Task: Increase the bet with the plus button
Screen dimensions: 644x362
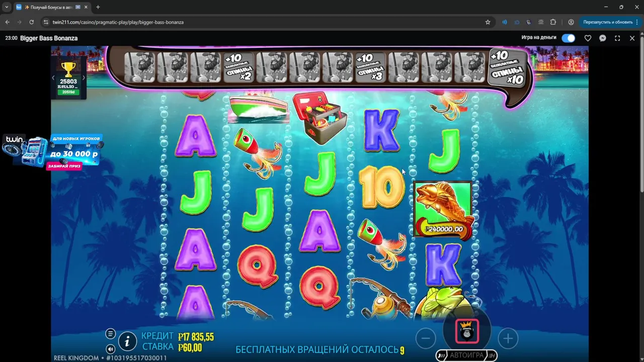Action: click(508, 338)
